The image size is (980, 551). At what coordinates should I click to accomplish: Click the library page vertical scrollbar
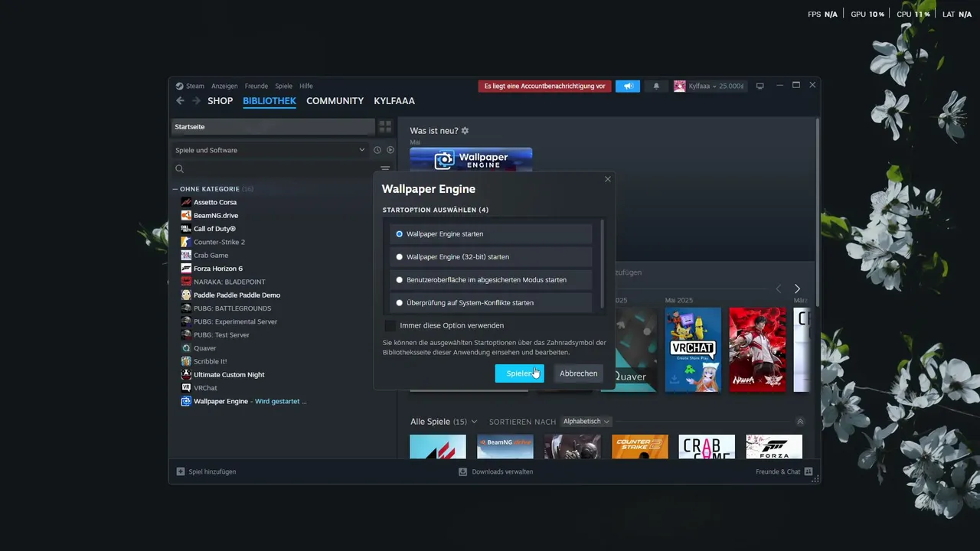coord(818,213)
